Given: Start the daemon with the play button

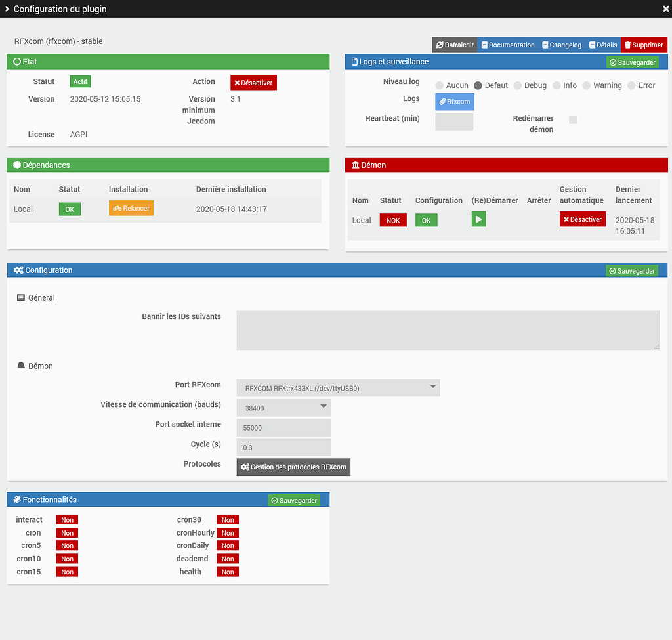Looking at the screenshot, I should 478,219.
